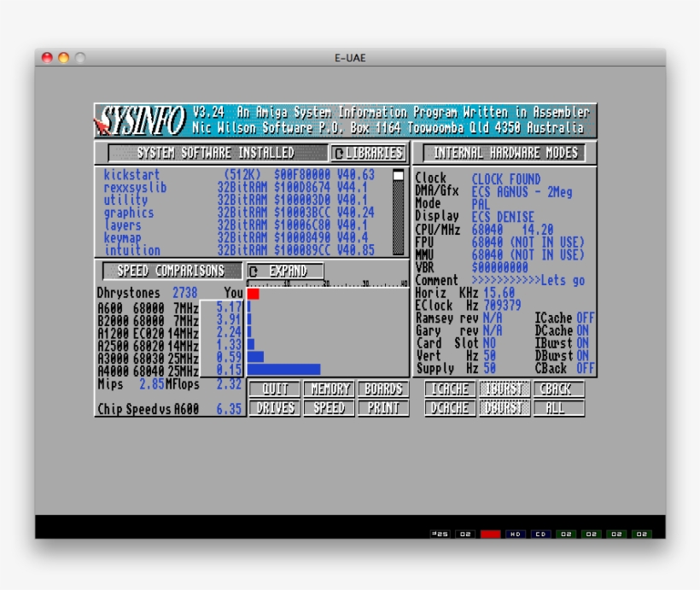Click the ICache OFF status text
Viewport: 700px width, 590px height.
click(x=564, y=318)
